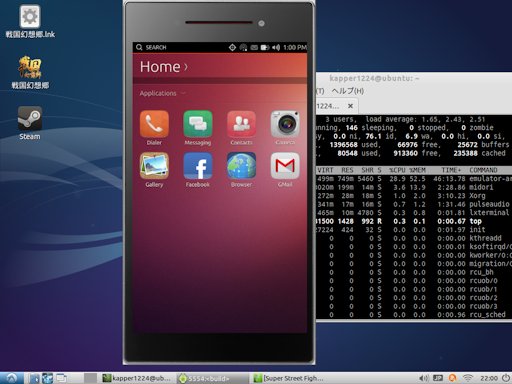Click the Xorg process row in top
Image resolution: width=512 pixels, height=384 pixels.
[x=414, y=196]
